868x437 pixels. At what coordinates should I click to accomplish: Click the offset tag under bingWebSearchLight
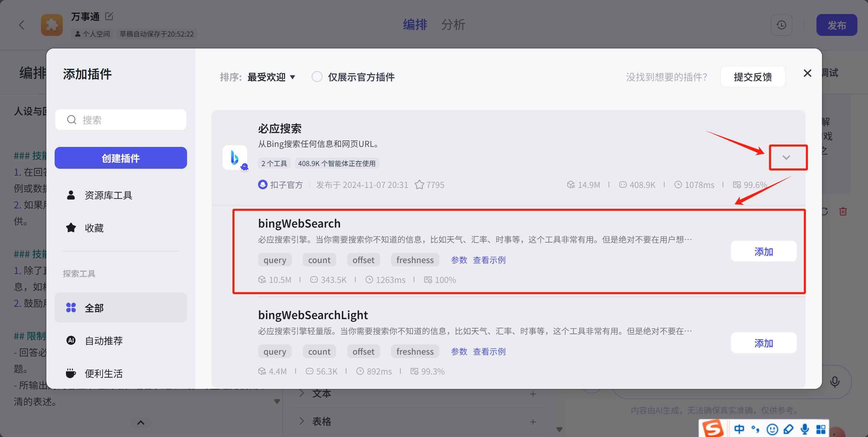point(363,352)
